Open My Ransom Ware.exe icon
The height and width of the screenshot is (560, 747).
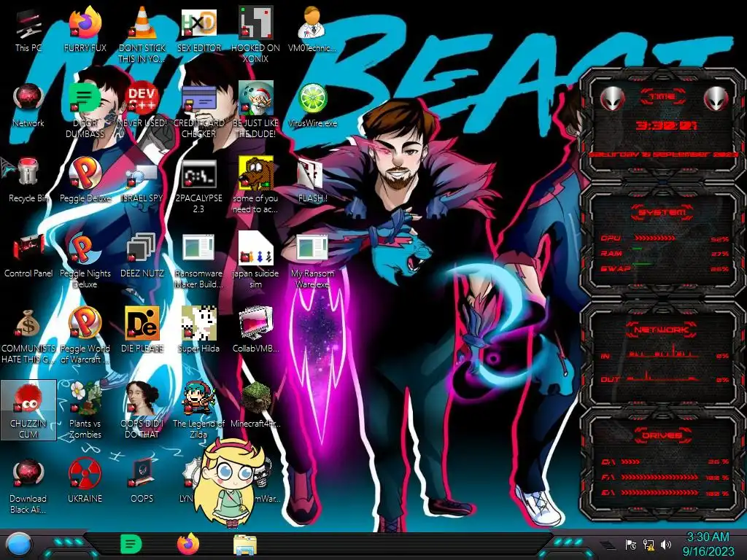[x=312, y=260]
